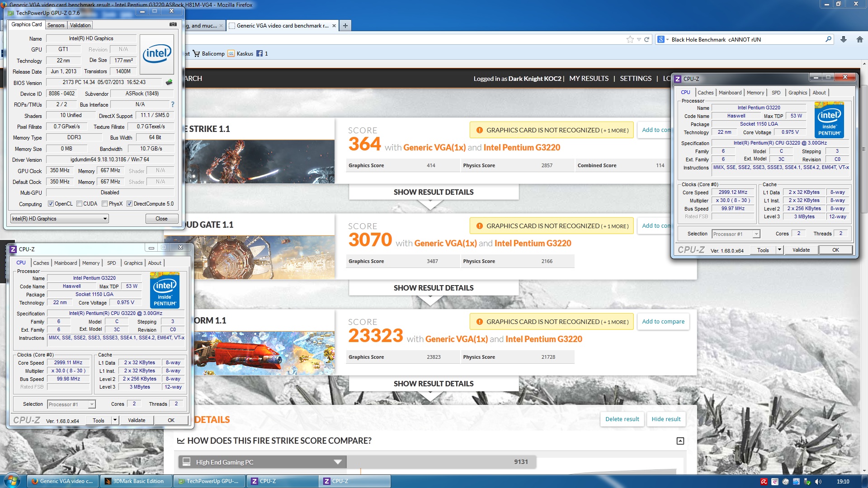Click the taskbar clock showing 19:10
The width and height of the screenshot is (868, 488).
tap(843, 481)
